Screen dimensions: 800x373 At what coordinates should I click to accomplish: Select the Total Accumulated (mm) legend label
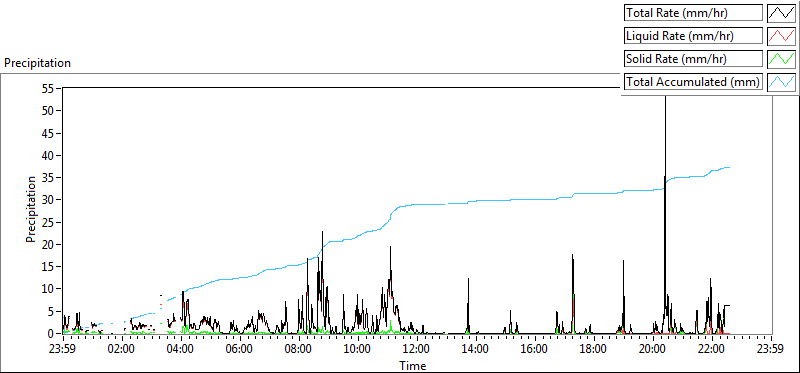point(693,82)
